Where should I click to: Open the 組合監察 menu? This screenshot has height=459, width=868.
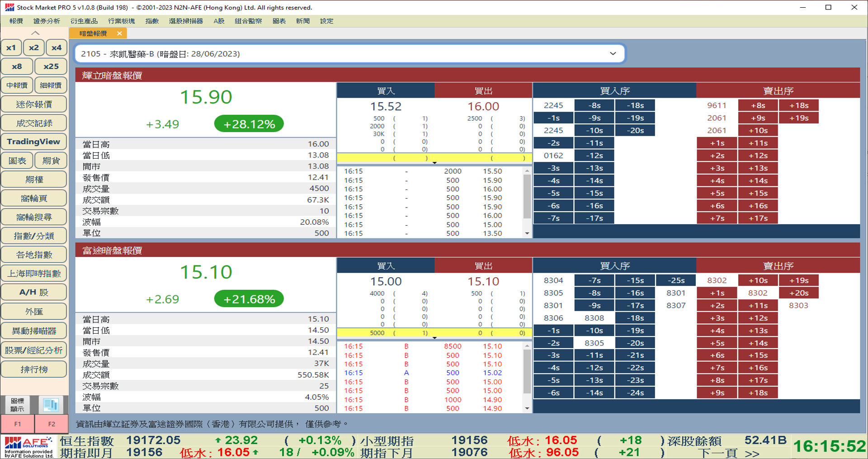click(248, 21)
